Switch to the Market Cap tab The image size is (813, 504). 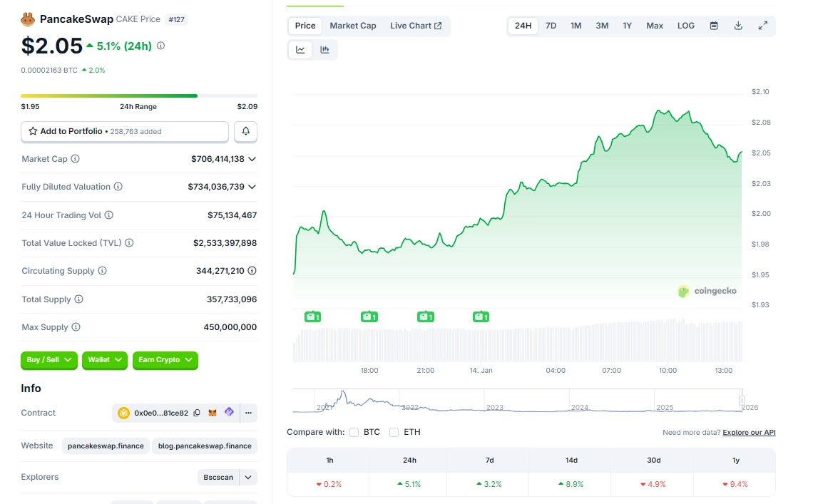(352, 26)
